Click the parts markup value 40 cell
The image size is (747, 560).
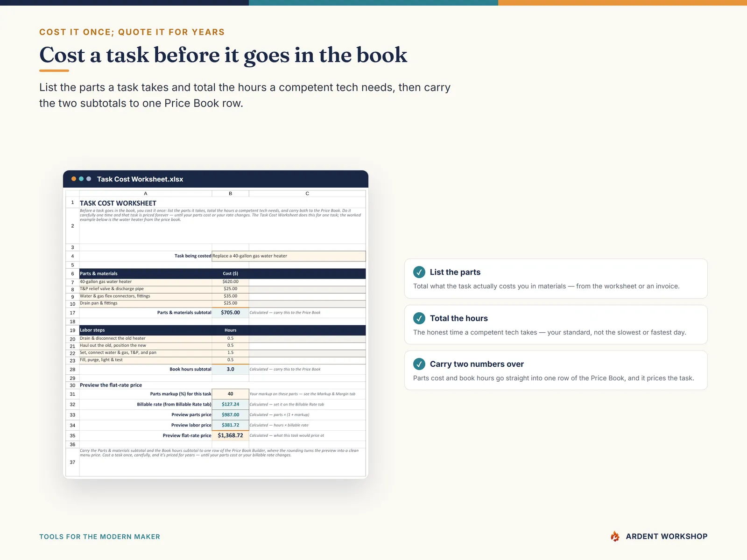point(230,394)
